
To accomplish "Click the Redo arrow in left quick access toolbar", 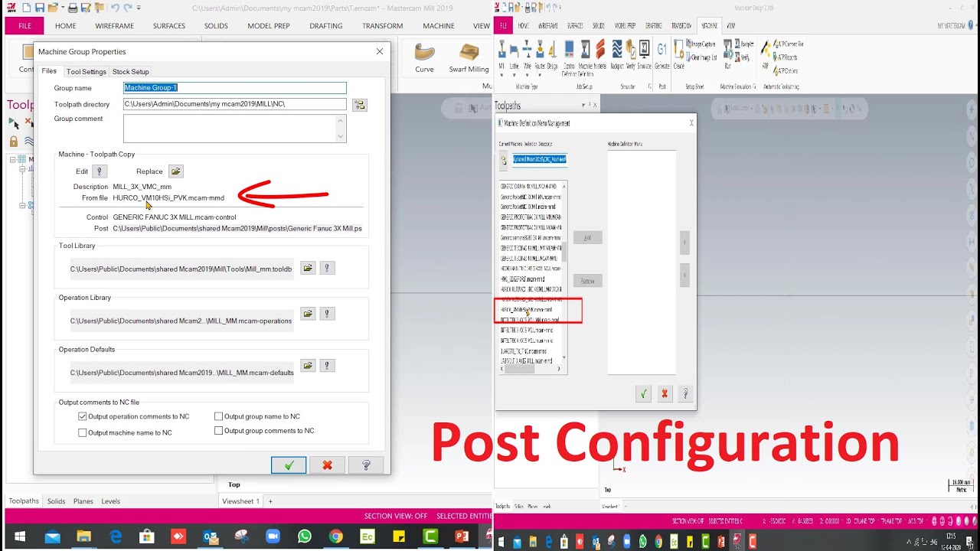I will tap(128, 8).
